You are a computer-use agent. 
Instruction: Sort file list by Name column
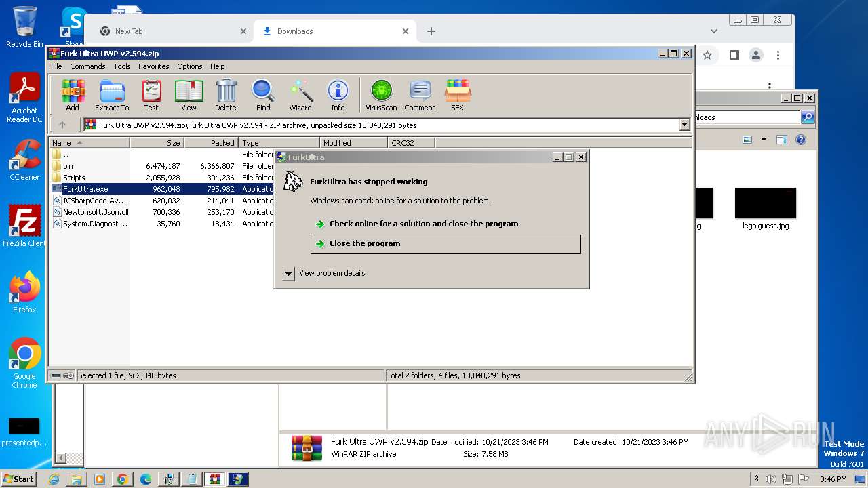point(89,143)
